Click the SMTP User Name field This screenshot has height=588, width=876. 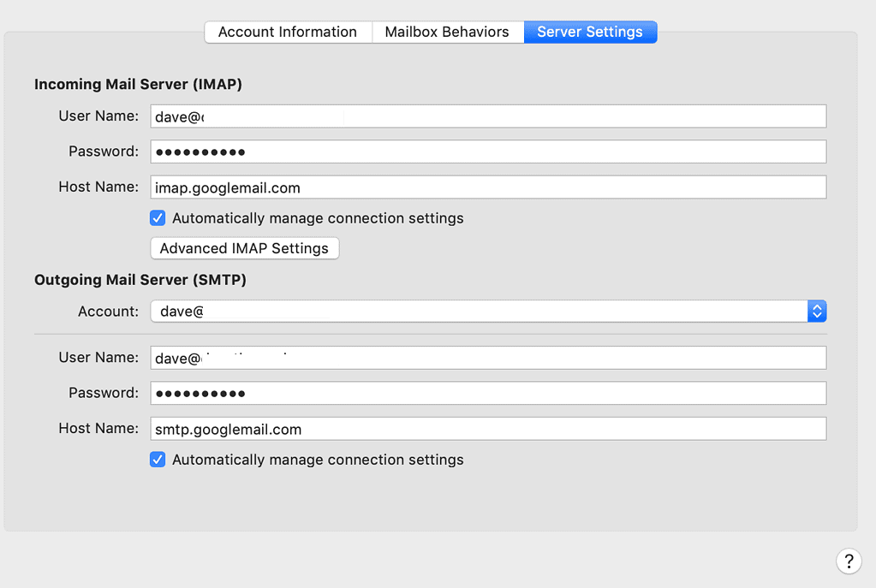click(x=488, y=358)
